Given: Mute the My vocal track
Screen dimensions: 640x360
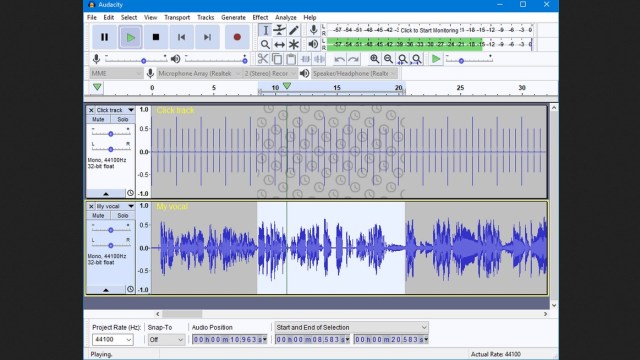Looking at the screenshot, I should 98,216.
